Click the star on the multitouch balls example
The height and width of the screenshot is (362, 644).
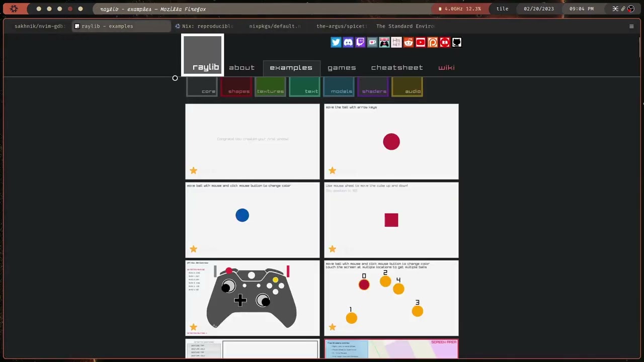click(332, 327)
